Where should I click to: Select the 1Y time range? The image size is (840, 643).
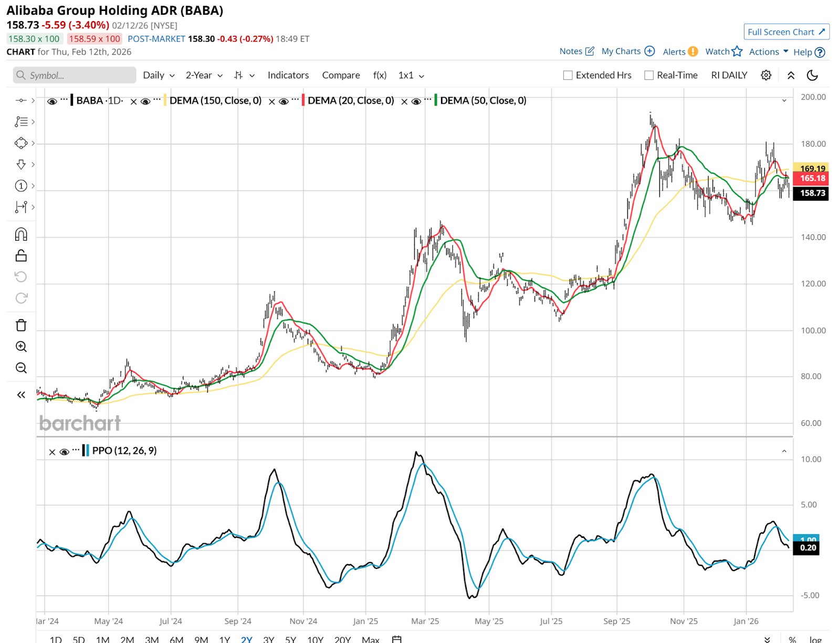(x=225, y=639)
